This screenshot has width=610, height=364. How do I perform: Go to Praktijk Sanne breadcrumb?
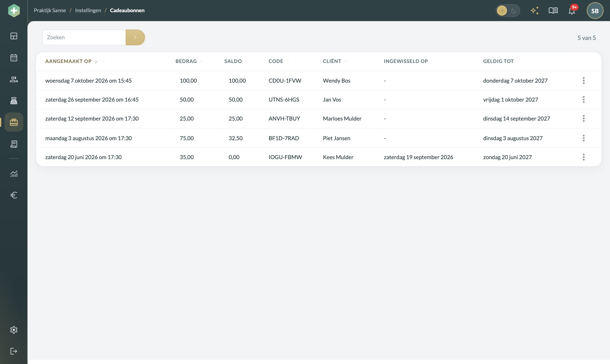point(50,10)
